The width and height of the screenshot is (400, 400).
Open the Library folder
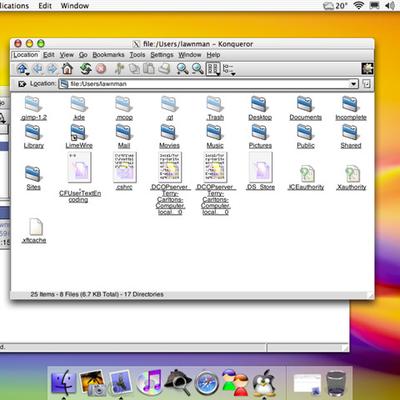coord(33,136)
